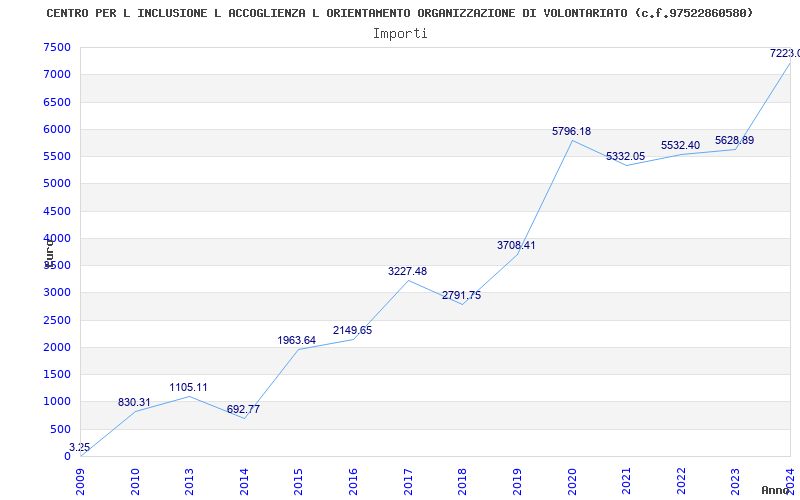Select the 2018 year axis label
Screen dimensions: 800x500
pos(462,481)
